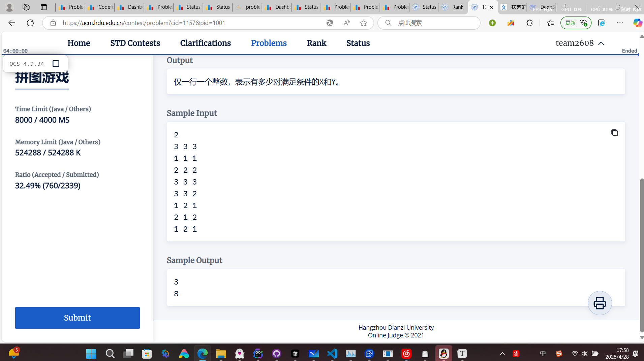This screenshot has width=644, height=361.
Task: Click the Edge swirl icon in address bar
Action: 330,23
